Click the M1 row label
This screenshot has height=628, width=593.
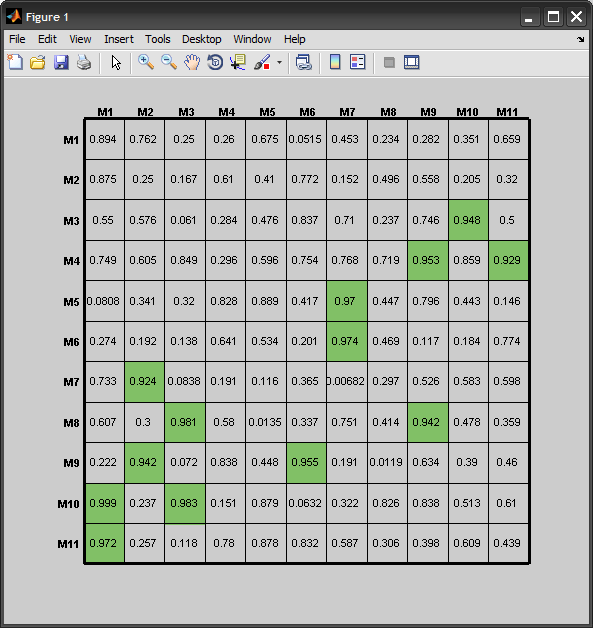point(71,140)
